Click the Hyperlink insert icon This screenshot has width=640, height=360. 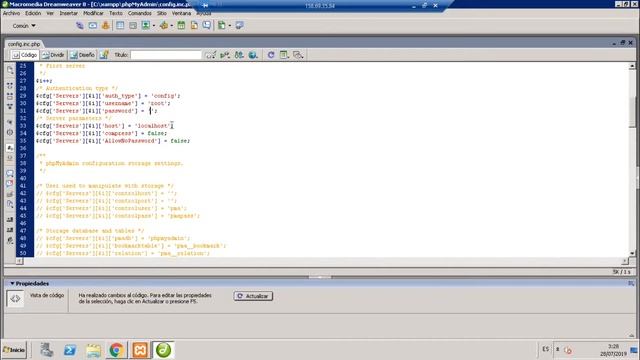80,25
